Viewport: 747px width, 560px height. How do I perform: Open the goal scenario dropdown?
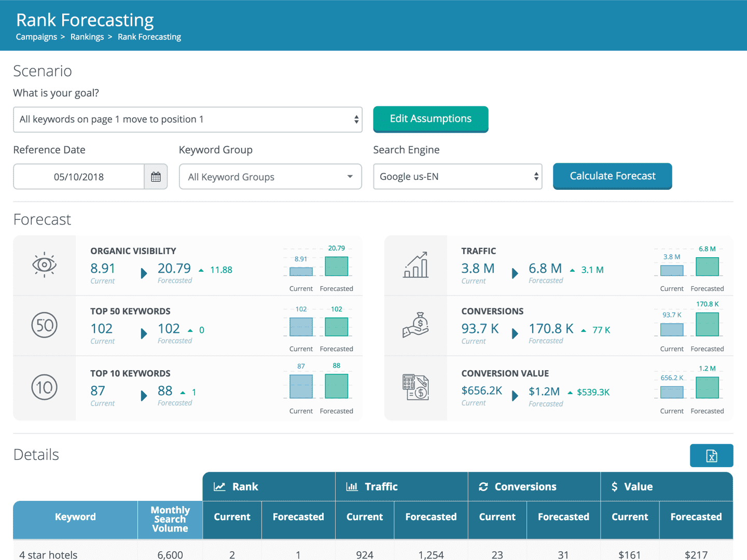click(187, 120)
